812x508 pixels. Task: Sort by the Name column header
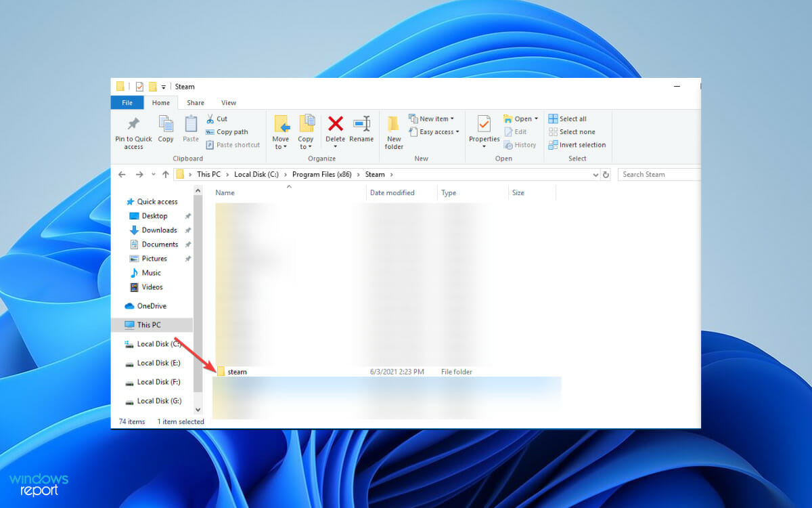[x=290, y=192]
